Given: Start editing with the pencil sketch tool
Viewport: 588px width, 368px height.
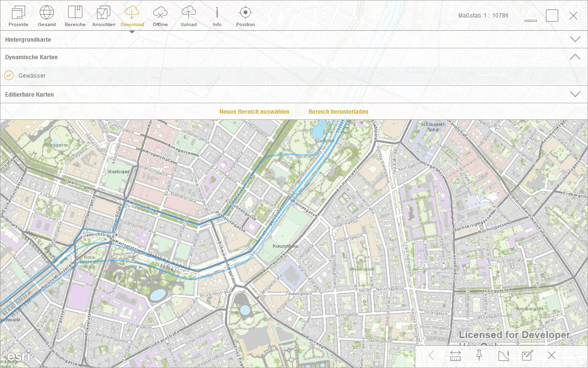Looking at the screenshot, I should pyautogui.click(x=527, y=355).
